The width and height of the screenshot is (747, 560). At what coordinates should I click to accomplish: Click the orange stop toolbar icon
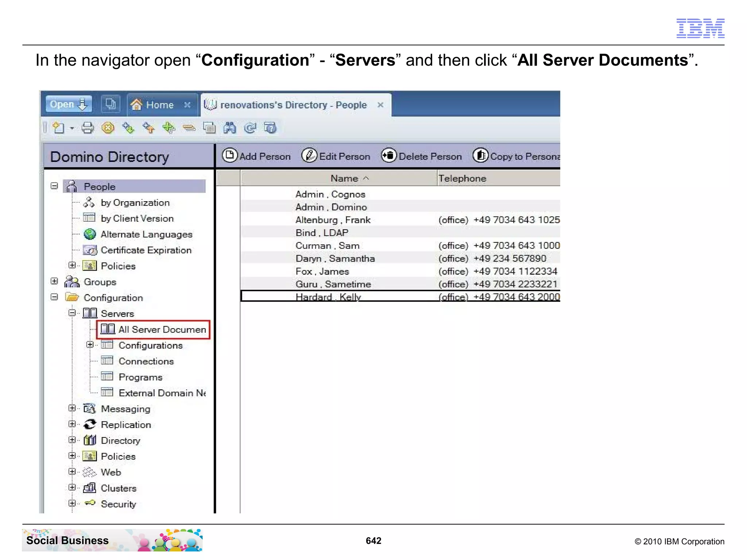(108, 128)
